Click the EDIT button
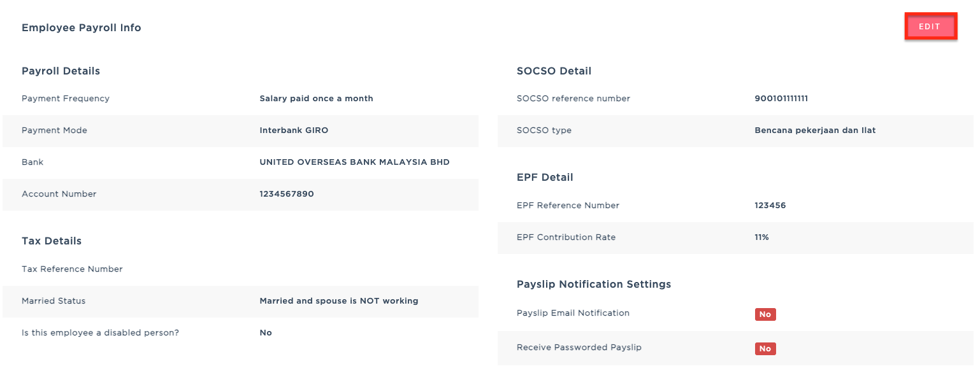Image resolution: width=980 pixels, height=373 pixels. pyautogui.click(x=930, y=27)
